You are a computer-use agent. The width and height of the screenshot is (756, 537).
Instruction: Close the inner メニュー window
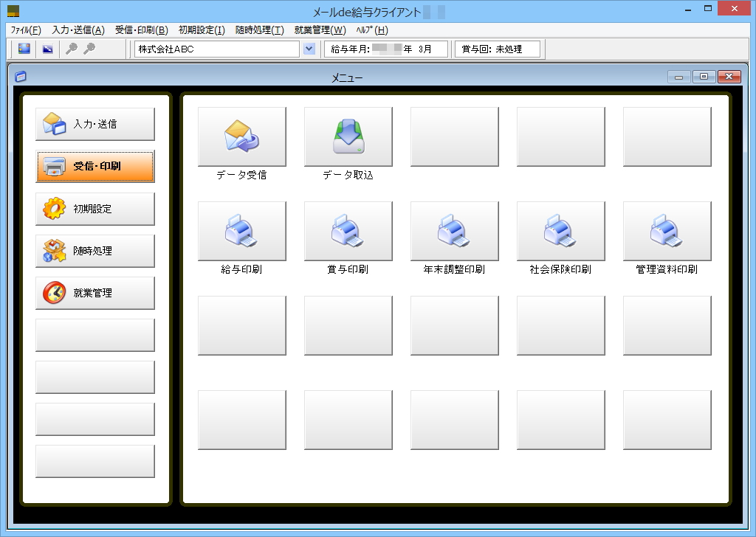729,77
